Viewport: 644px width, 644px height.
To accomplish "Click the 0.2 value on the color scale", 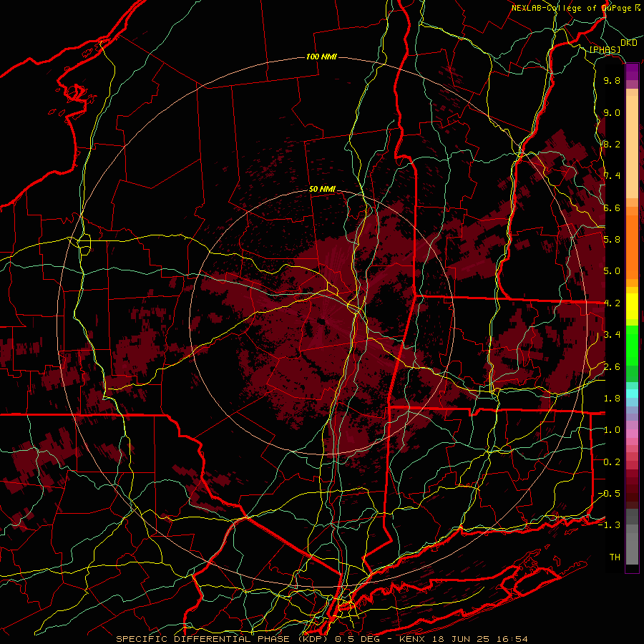I will (612, 462).
